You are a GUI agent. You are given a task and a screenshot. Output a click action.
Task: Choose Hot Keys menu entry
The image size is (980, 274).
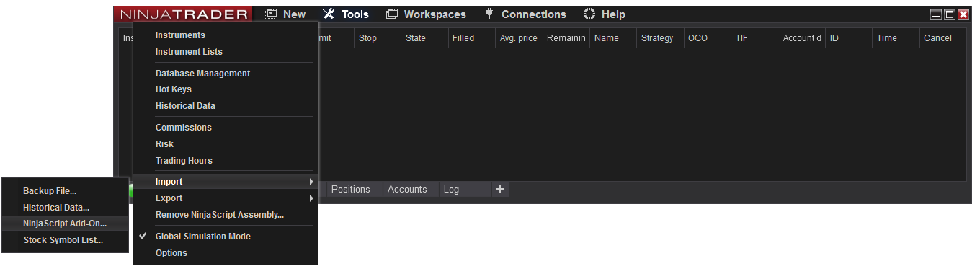(174, 89)
